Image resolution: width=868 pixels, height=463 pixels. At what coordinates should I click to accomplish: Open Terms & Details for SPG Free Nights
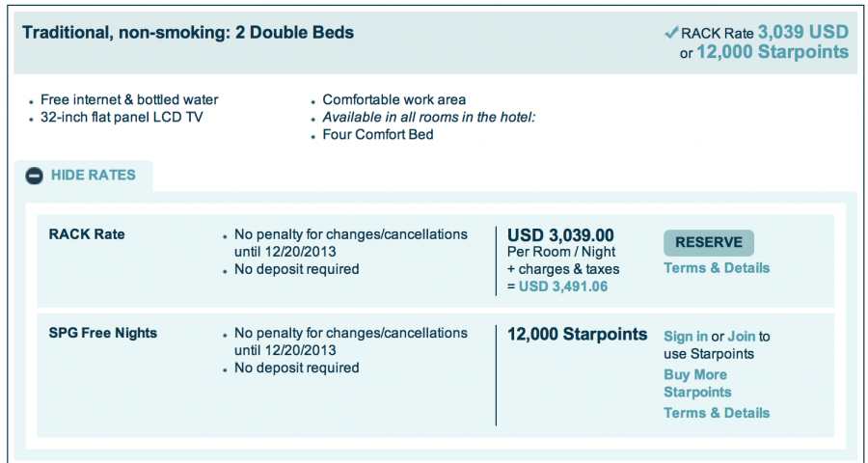tap(717, 413)
